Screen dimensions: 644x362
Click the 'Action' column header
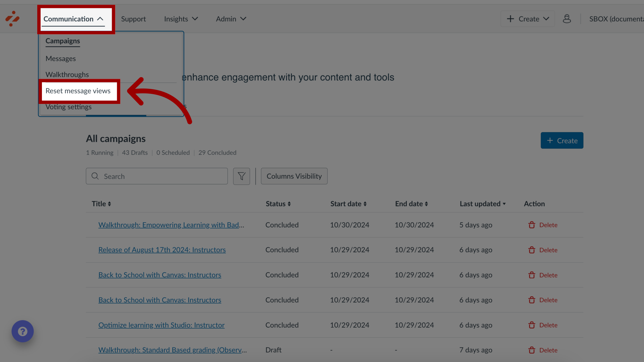[534, 204]
